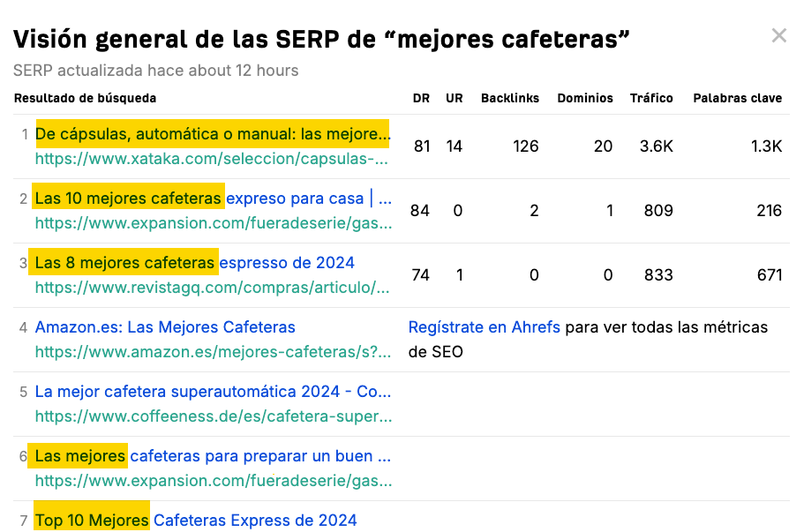Click 'Regístrate en Ahrefs' signup link

[x=484, y=326]
